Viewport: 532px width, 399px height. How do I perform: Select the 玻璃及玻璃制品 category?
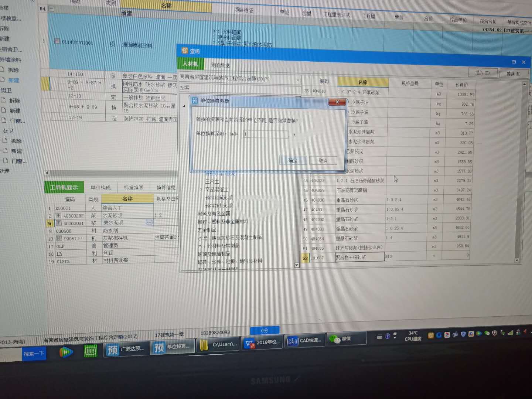pos(214,254)
